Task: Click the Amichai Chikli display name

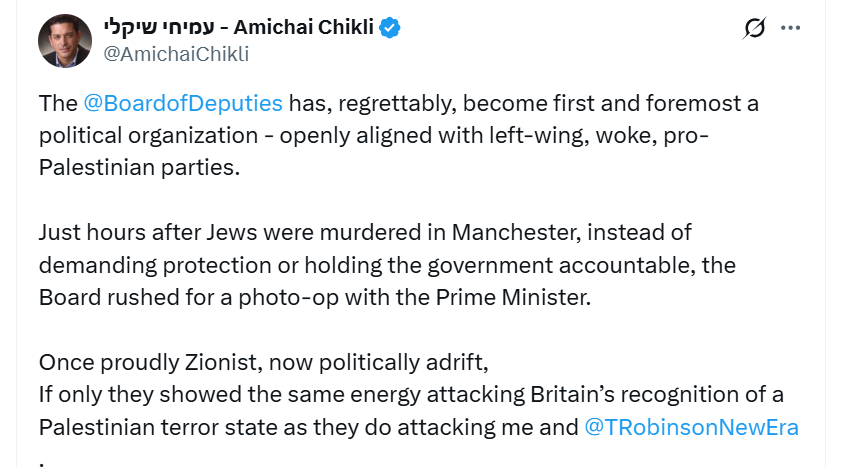Action: pos(304,27)
